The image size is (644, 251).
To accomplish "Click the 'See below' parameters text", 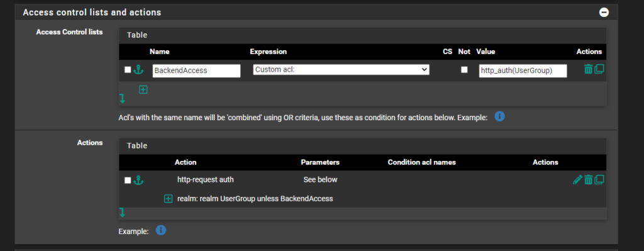I will 320,179.
